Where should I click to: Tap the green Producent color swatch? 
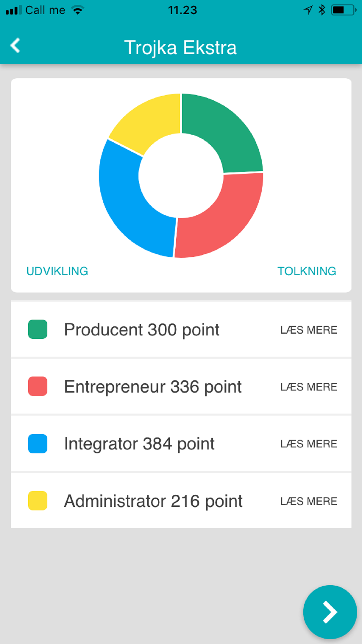click(x=38, y=329)
